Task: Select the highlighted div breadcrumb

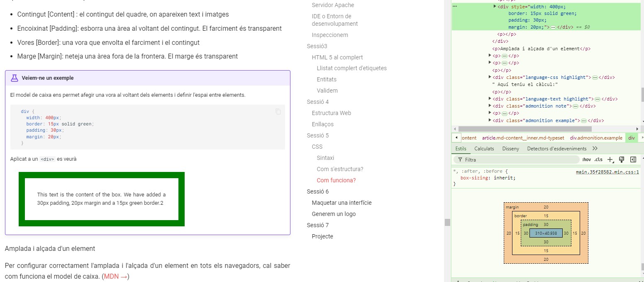Action: click(x=632, y=138)
